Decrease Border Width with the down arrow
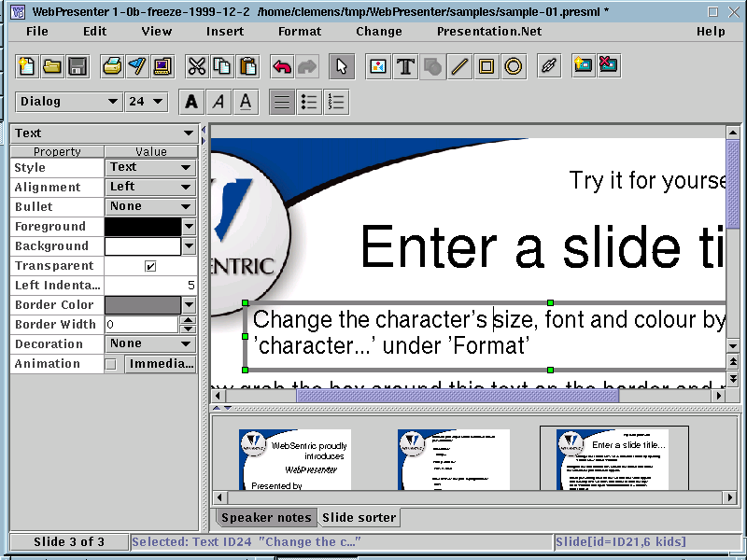The image size is (747, 560). tap(189, 329)
